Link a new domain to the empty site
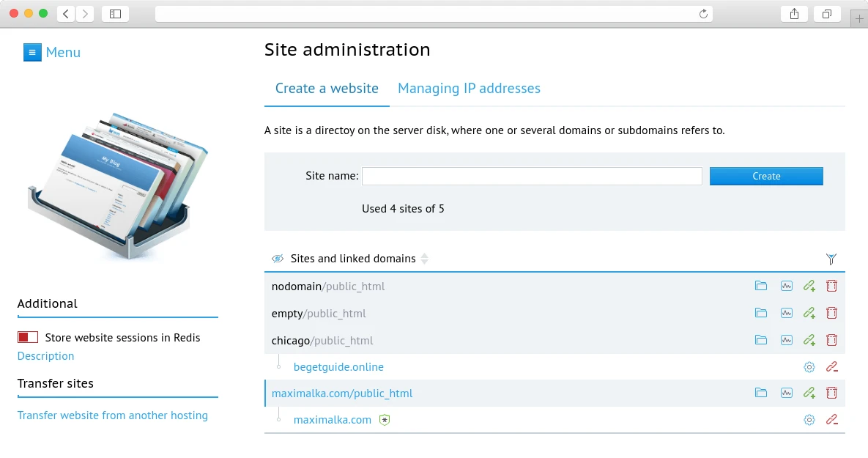Viewport: 868px width, 458px height. click(809, 313)
